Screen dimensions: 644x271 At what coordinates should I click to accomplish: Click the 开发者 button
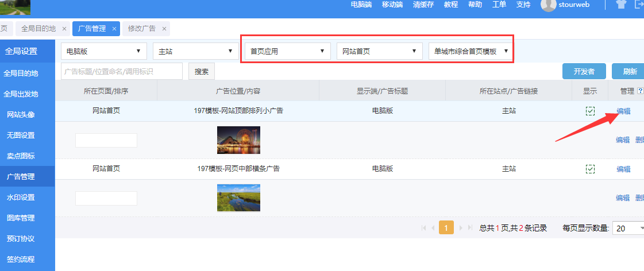(x=584, y=71)
